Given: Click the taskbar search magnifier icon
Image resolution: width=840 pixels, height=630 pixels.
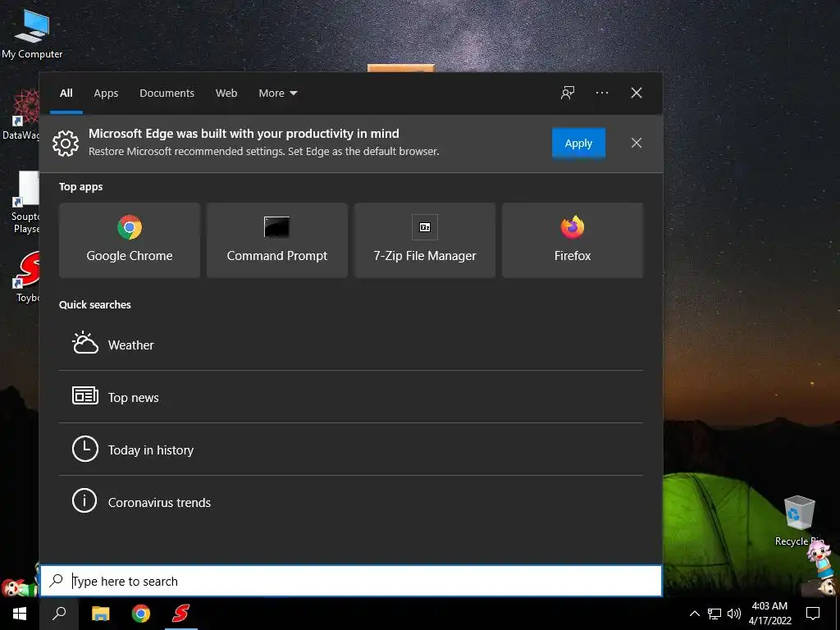Looking at the screenshot, I should [x=59, y=614].
